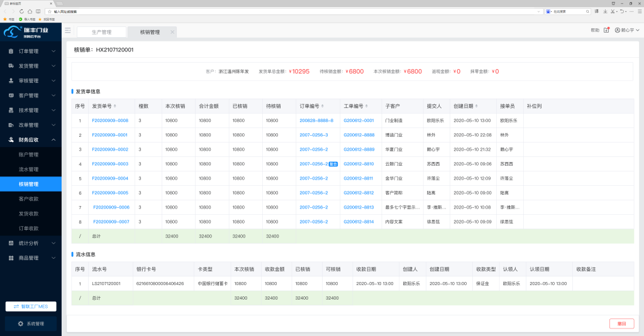Open order number 200628-8888-8
Viewport: 644px width, 336px height.
click(x=316, y=121)
